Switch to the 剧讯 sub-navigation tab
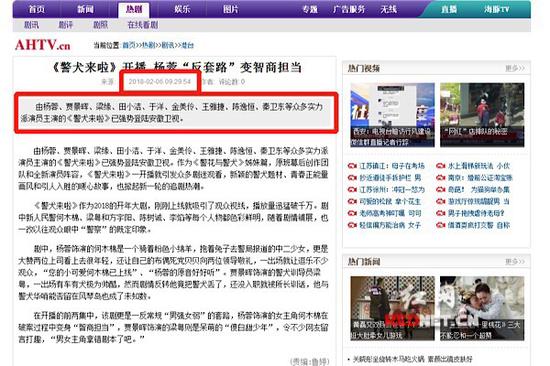Screen dimensions: 550x366 [x=31, y=25]
